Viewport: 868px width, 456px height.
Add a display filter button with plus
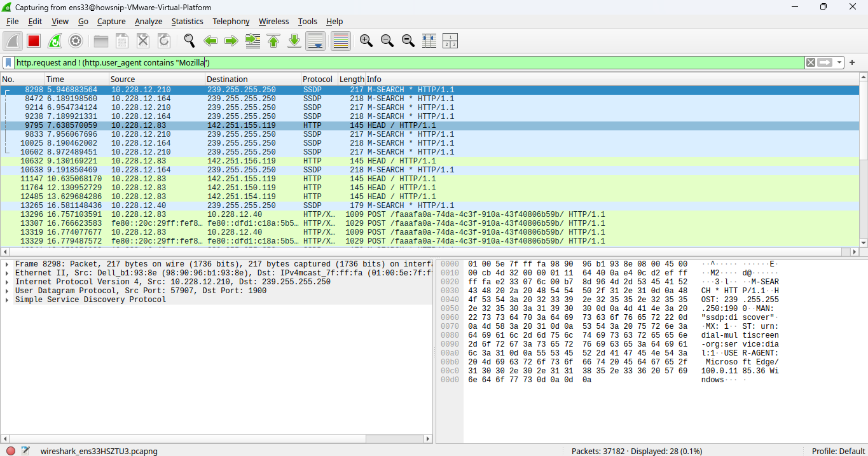852,62
